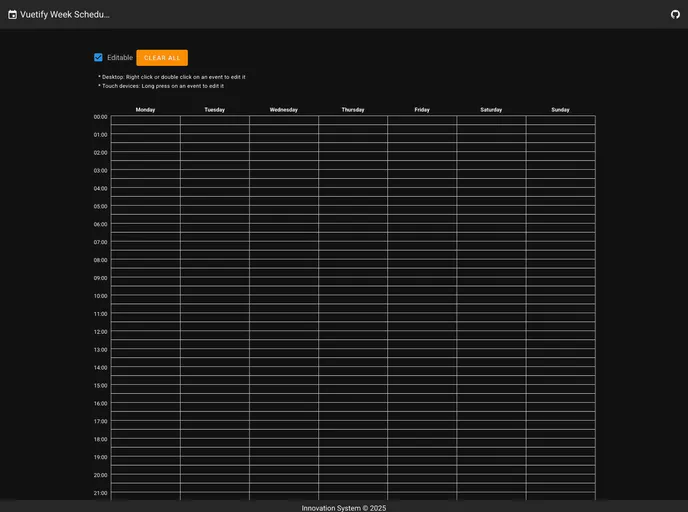Click the 03:00 time label

pos(100,171)
